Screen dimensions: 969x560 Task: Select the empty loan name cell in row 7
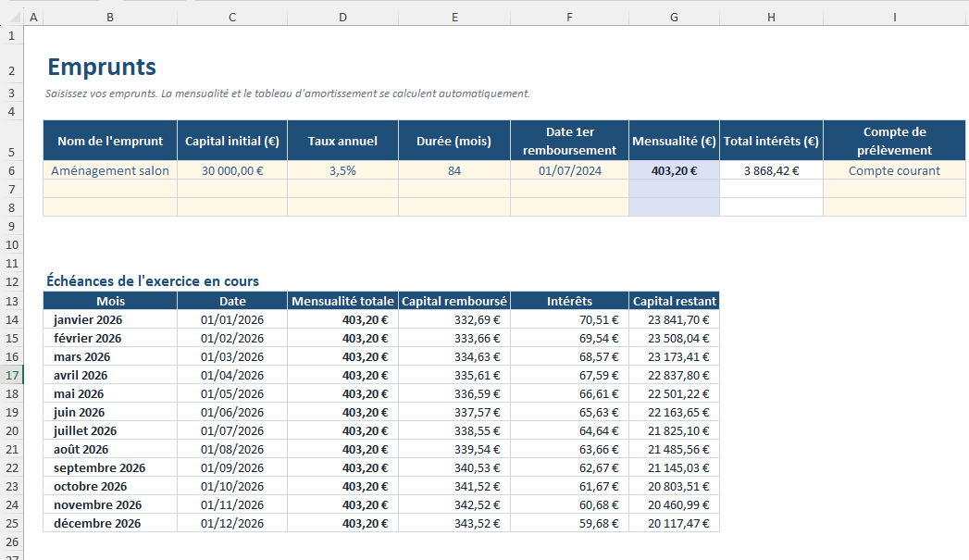pyautogui.click(x=110, y=189)
